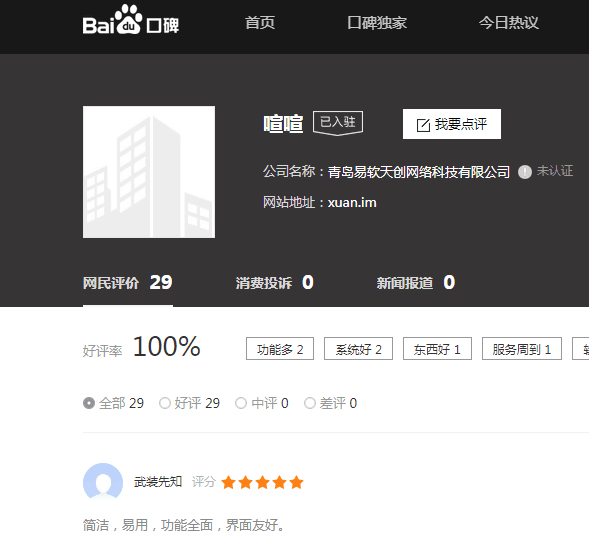Click the 我要点评 button
This screenshot has width=589, height=558.
pyautogui.click(x=452, y=124)
